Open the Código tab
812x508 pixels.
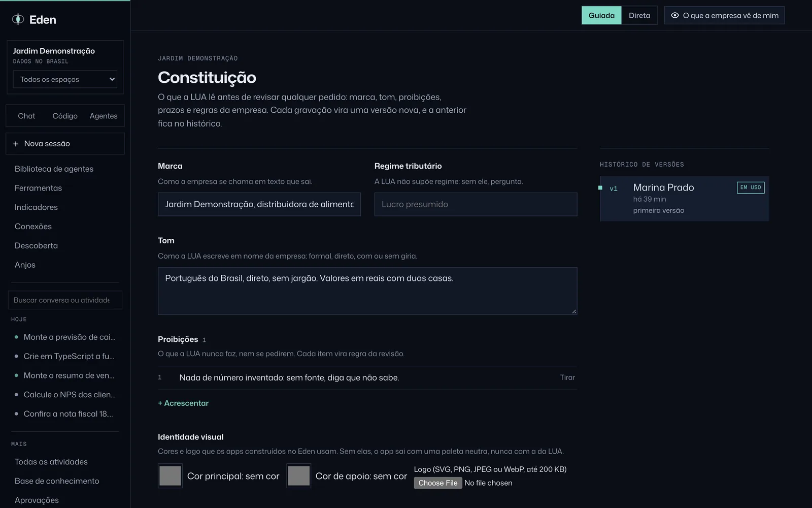[x=65, y=116]
